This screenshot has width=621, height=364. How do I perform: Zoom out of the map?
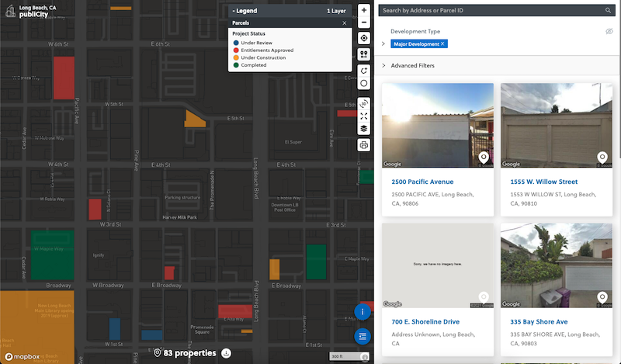pyautogui.click(x=363, y=23)
